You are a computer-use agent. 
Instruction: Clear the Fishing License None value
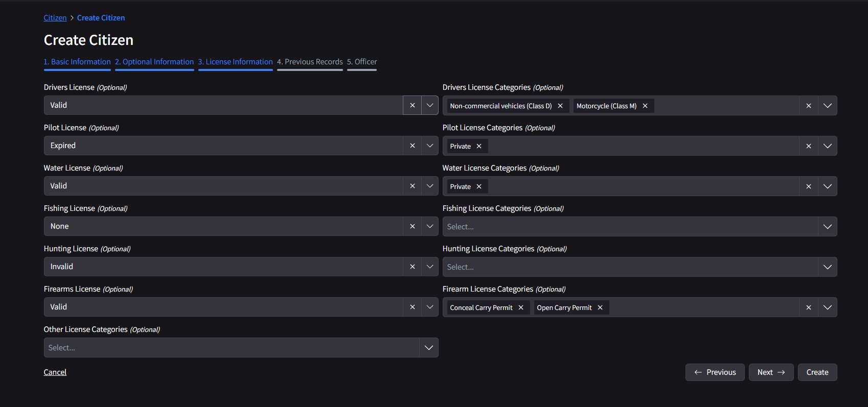coord(412,226)
